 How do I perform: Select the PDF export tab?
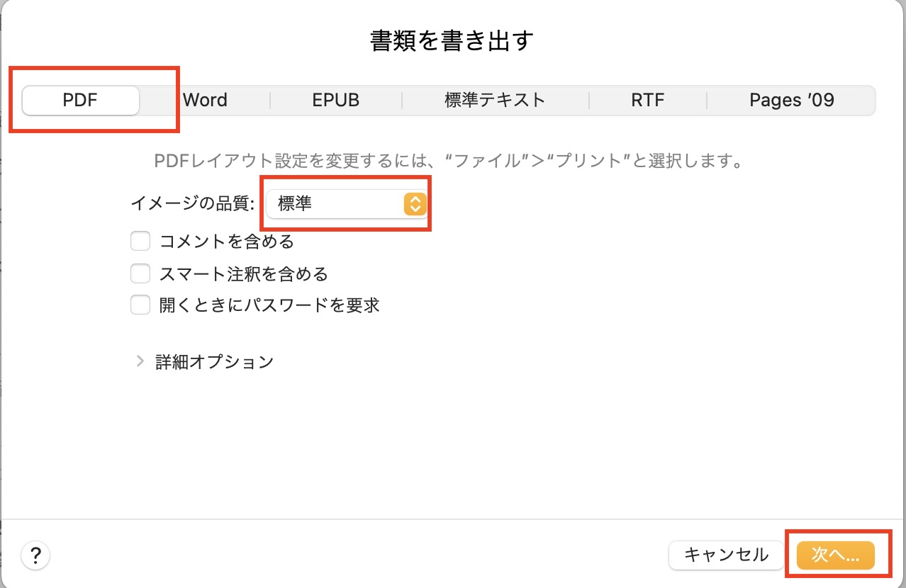pos(80,101)
